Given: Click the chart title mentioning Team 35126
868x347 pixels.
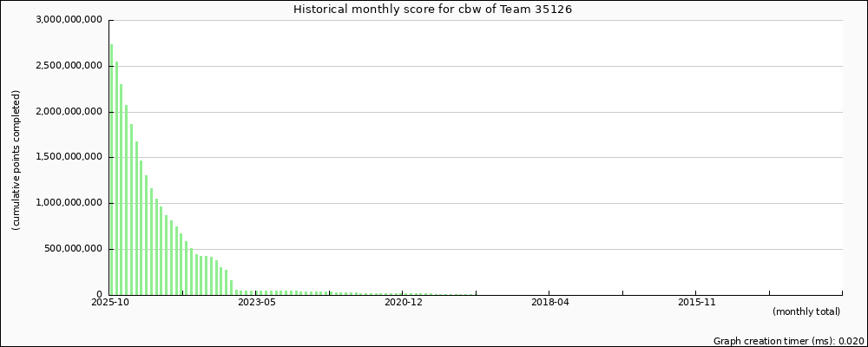Looking at the screenshot, I should click(x=433, y=10).
